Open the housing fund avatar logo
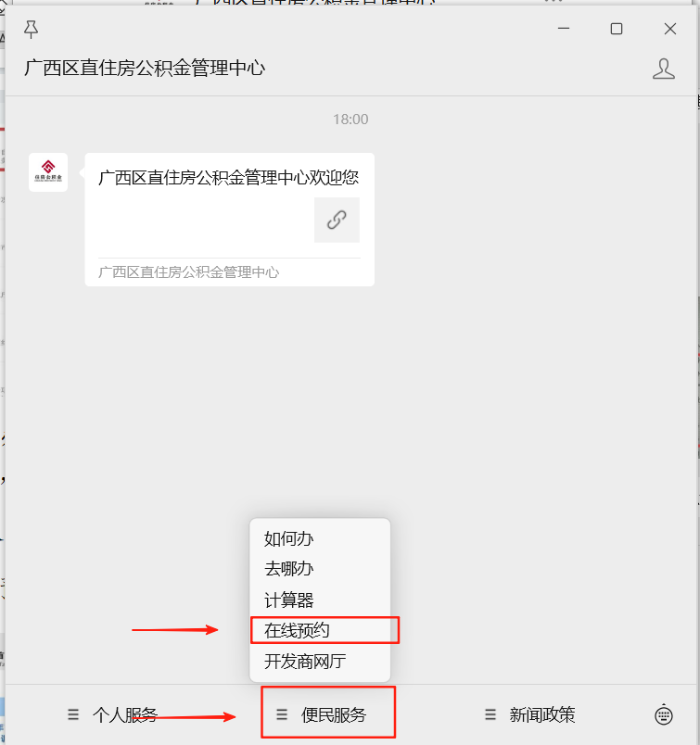700x745 pixels. [48, 172]
